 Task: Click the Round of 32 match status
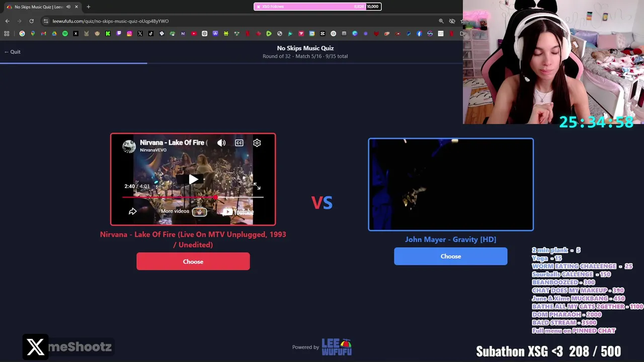point(305,56)
